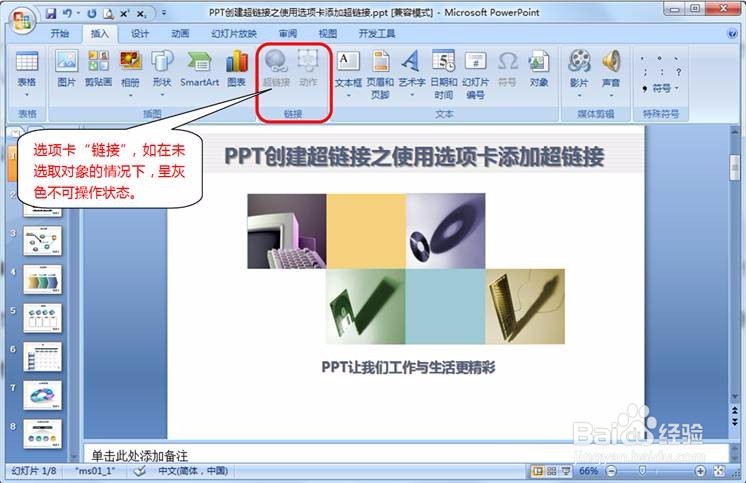
Task: Click the blue Help question mark icon
Action: [732, 33]
